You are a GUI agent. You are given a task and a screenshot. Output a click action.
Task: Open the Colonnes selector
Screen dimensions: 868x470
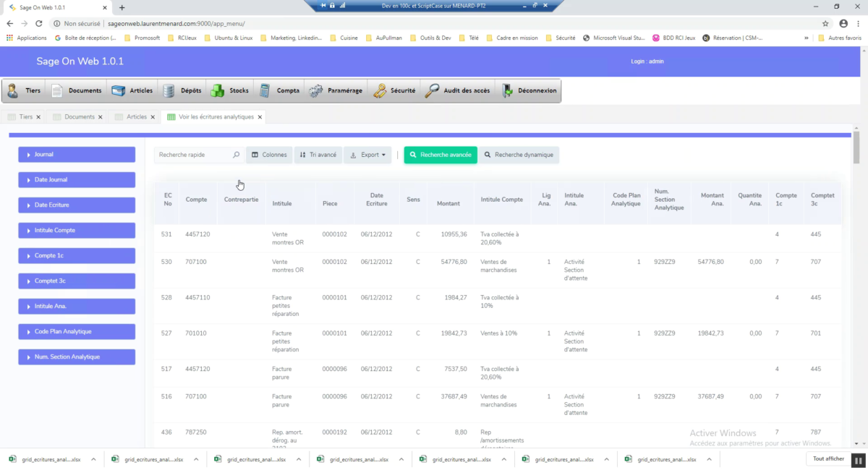[x=269, y=154]
